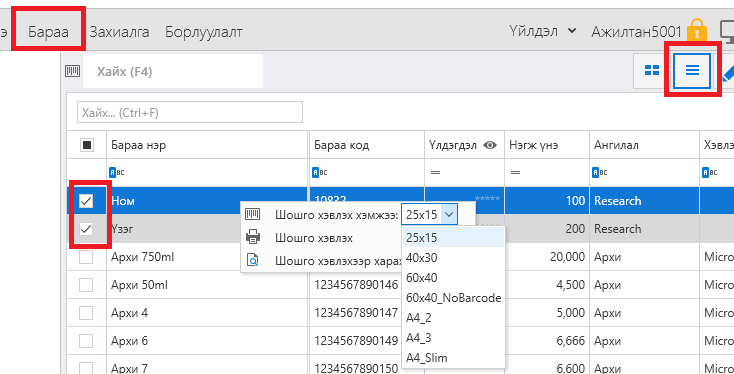The width and height of the screenshot is (734, 374).
Task: Select the list view icon
Action: [692, 70]
